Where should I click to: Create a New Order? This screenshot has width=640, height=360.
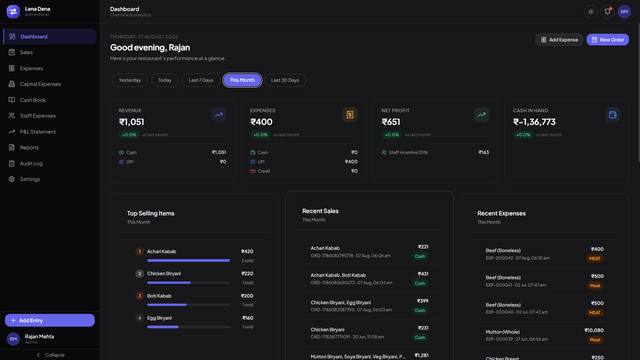click(608, 40)
